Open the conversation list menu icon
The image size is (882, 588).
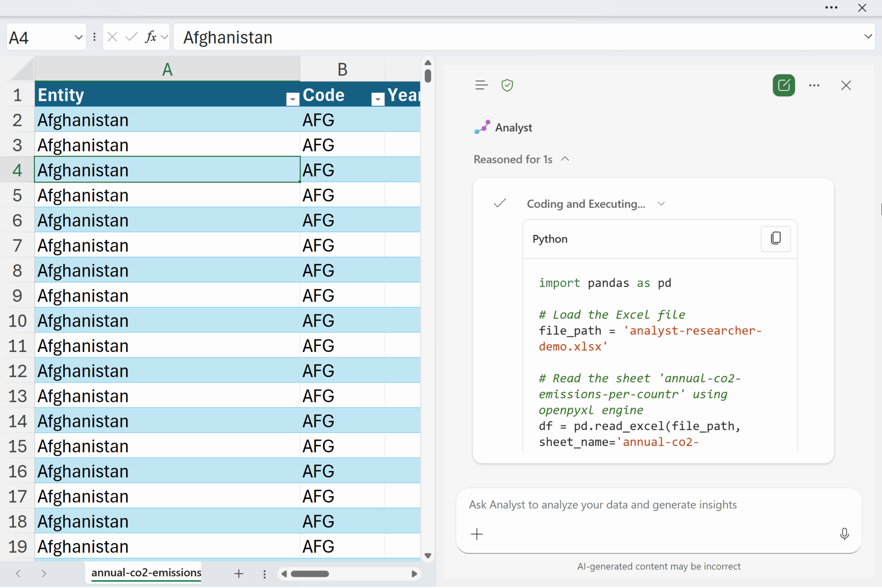pyautogui.click(x=481, y=85)
